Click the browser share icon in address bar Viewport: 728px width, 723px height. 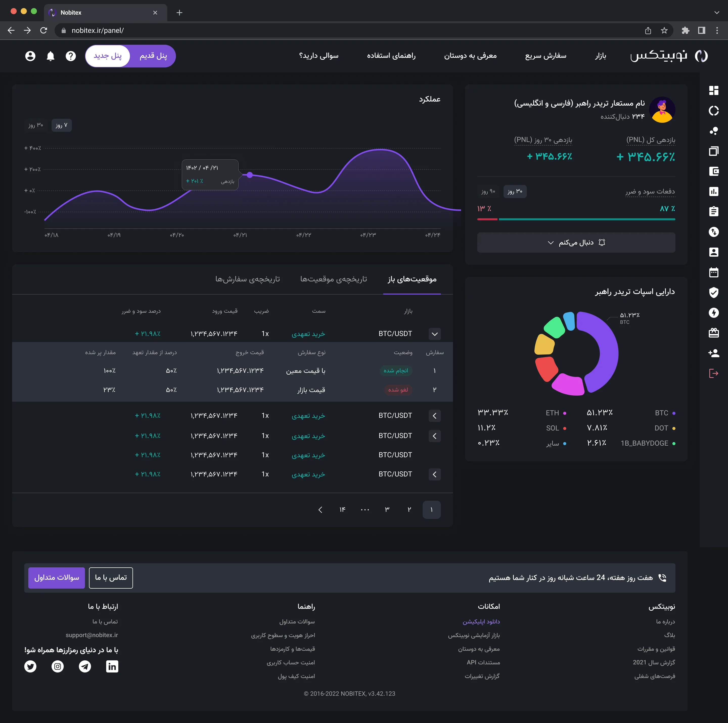(648, 31)
